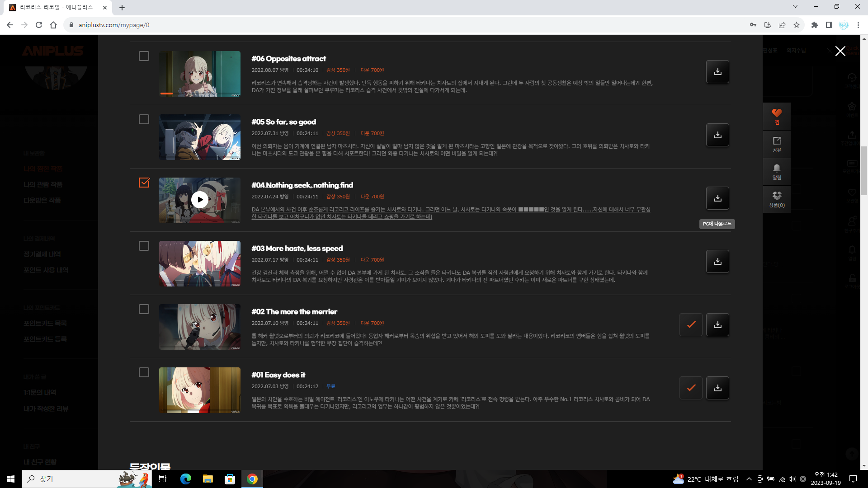Check the box for episode #06
Image resolution: width=868 pixels, height=488 pixels.
point(144,56)
